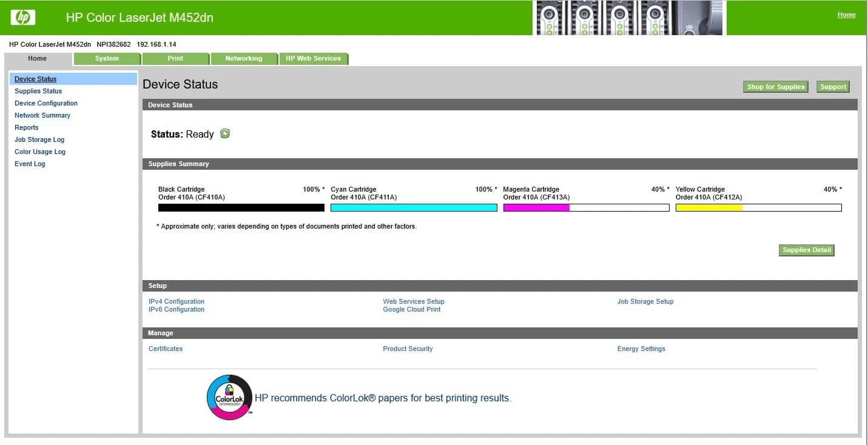The width and height of the screenshot is (868, 445).
Task: Switch to the Print tab
Action: pyautogui.click(x=175, y=59)
